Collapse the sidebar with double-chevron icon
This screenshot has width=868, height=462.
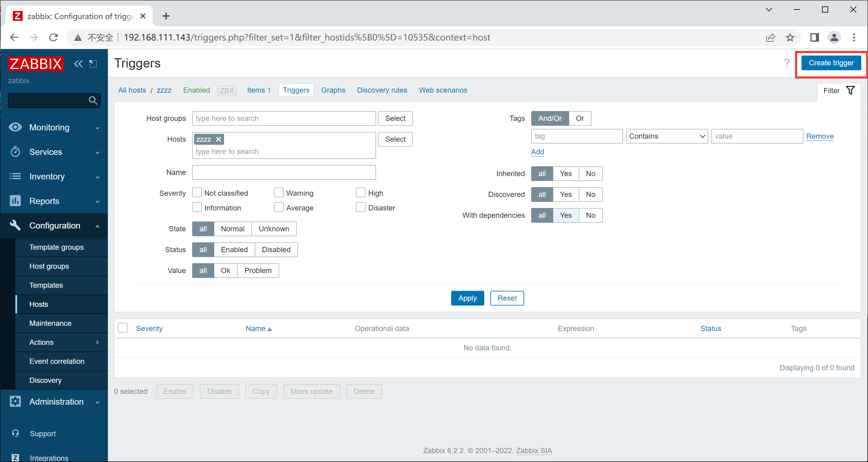point(78,64)
